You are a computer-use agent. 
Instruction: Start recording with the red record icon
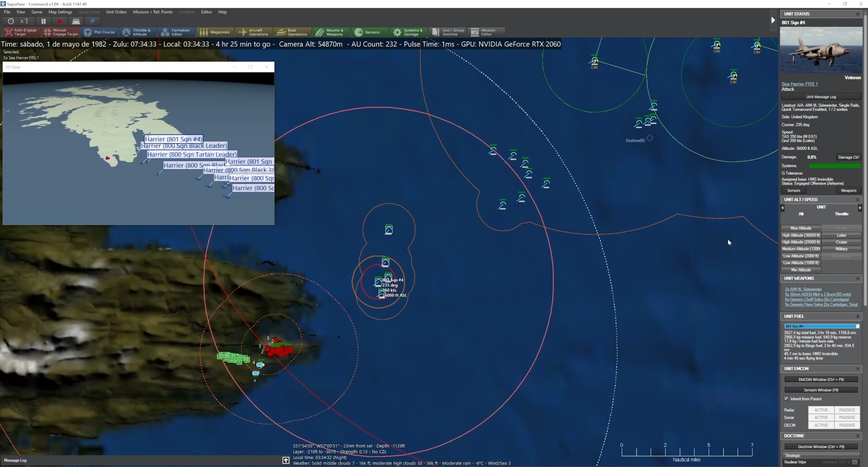pyautogui.click(x=59, y=21)
